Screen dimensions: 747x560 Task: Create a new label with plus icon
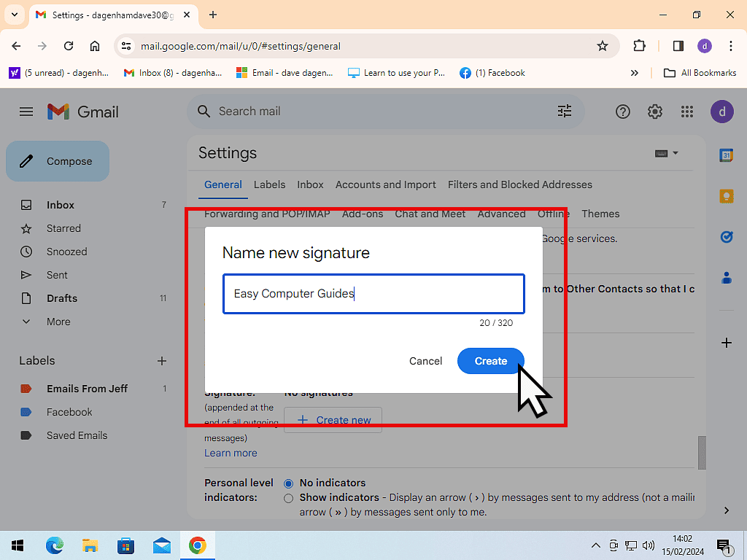point(162,361)
